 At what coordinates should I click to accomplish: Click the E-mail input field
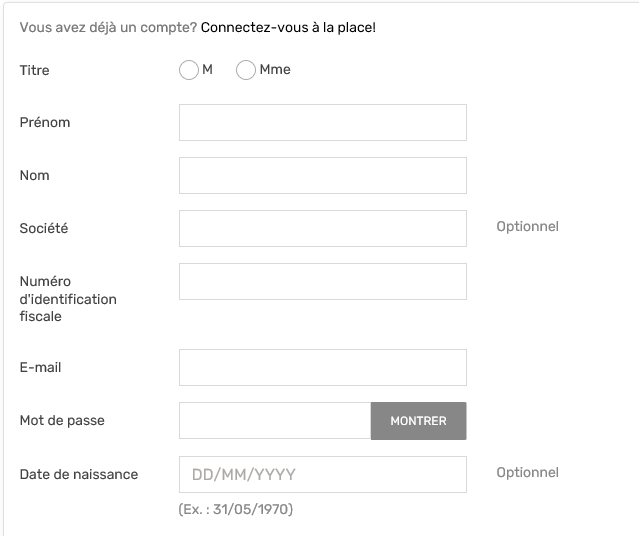pos(322,367)
